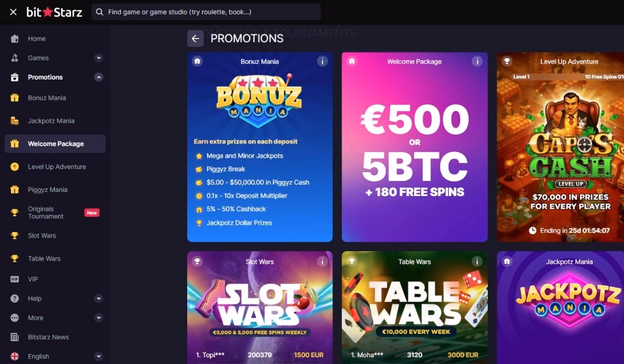This screenshot has height=364, width=624.
Task: Expand the English language selector
Action: [x=98, y=356]
